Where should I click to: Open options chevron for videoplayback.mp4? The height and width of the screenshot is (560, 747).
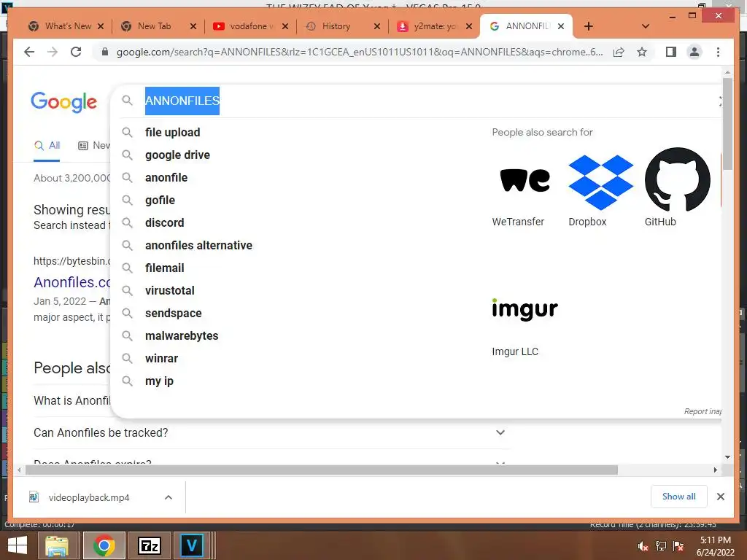[169, 497]
